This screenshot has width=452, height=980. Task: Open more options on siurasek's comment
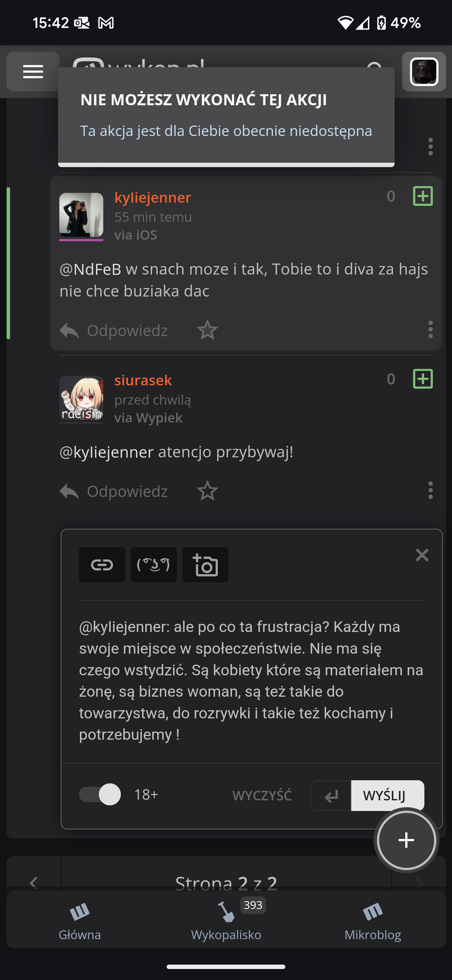tap(430, 490)
